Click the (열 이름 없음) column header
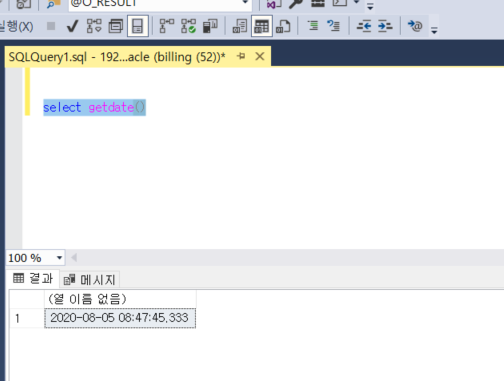 pos(120,299)
